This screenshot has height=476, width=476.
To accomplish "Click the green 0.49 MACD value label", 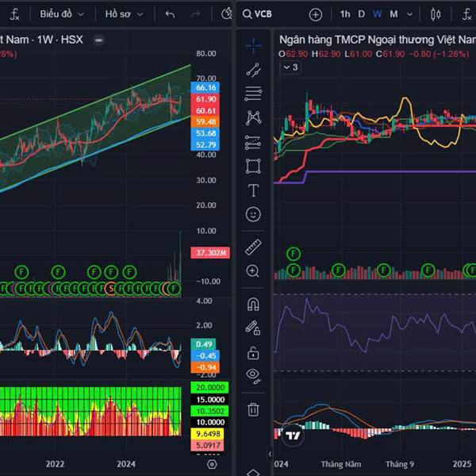I will (203, 344).
